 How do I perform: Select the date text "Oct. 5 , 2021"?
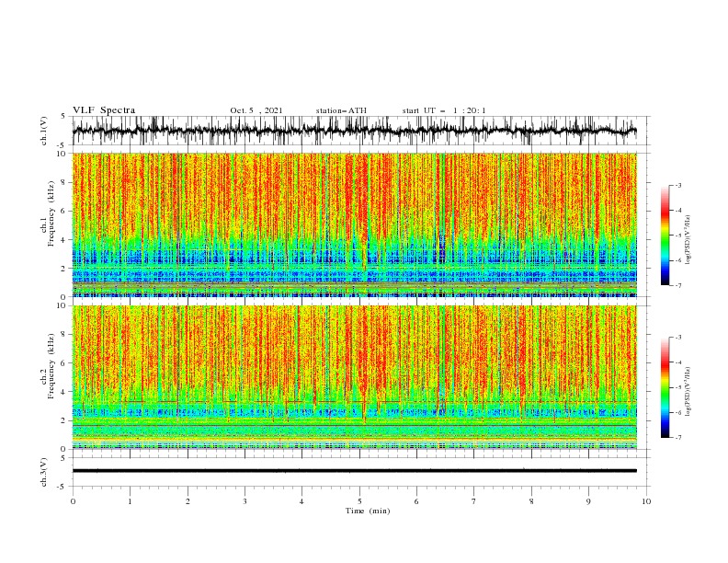(256, 110)
